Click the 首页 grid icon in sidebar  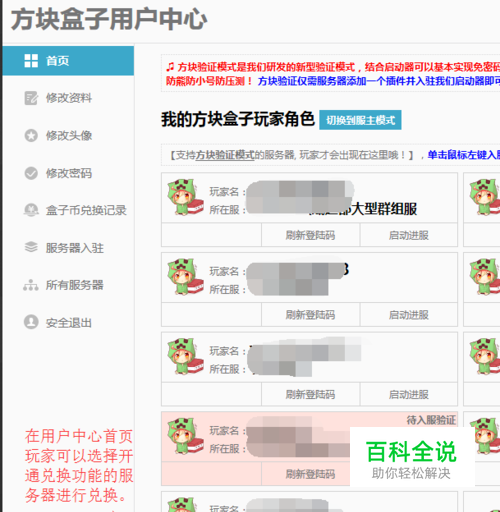(x=31, y=61)
